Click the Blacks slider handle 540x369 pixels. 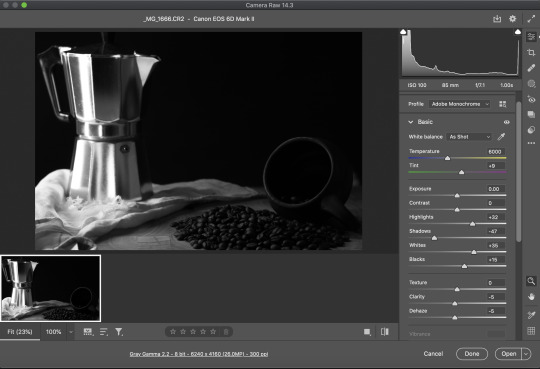pos(464,266)
